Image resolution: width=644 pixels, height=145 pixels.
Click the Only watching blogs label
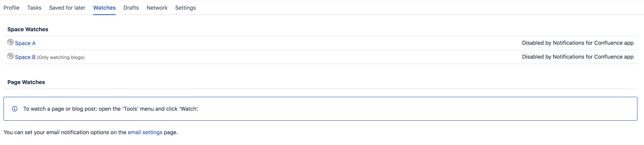[61, 57]
